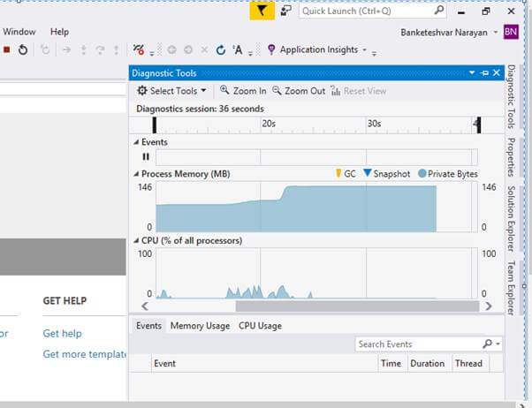The height and width of the screenshot is (408, 532).
Task: Open the Help menu
Action: 59,32
